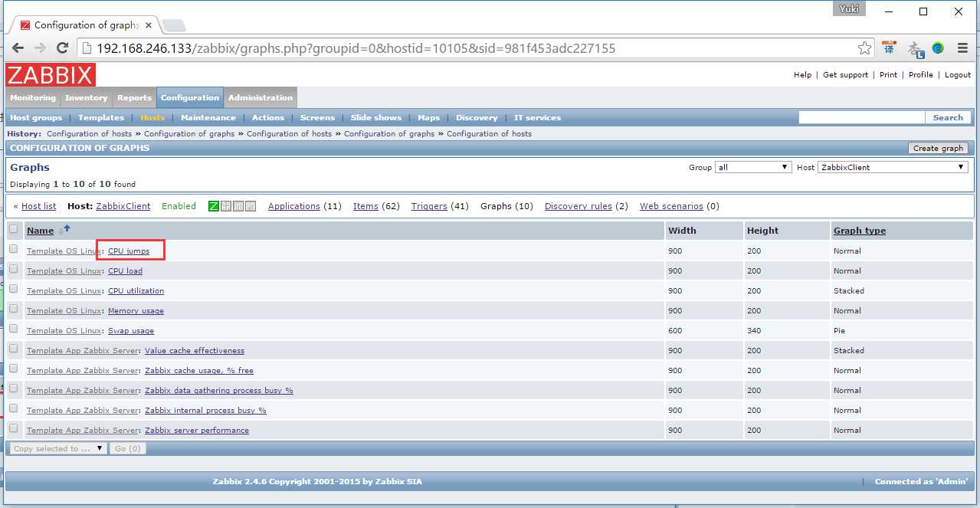The height and width of the screenshot is (508, 980).
Task: Open the Host groups submenu item
Action: coord(36,118)
